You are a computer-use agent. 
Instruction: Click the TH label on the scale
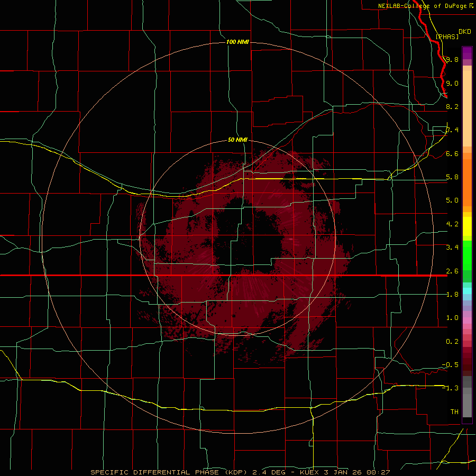click(454, 411)
